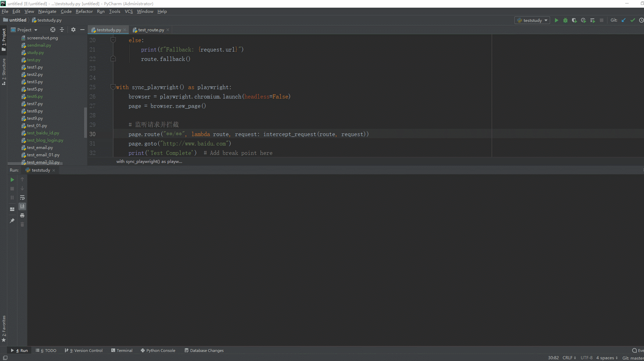The width and height of the screenshot is (644, 361).
Task: Update project with the blue Git arrow
Action: [x=623, y=20]
